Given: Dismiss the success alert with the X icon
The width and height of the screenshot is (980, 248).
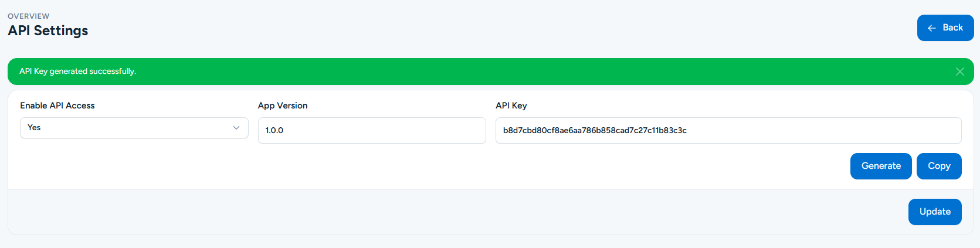Looking at the screenshot, I should tap(959, 72).
